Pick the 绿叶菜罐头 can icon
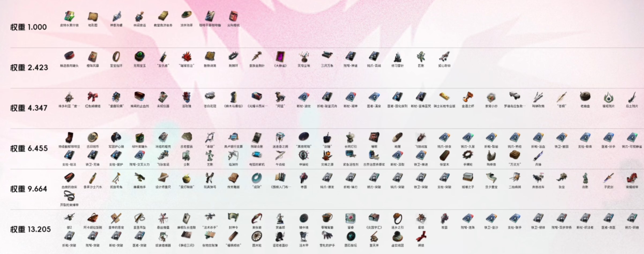 (x=139, y=138)
